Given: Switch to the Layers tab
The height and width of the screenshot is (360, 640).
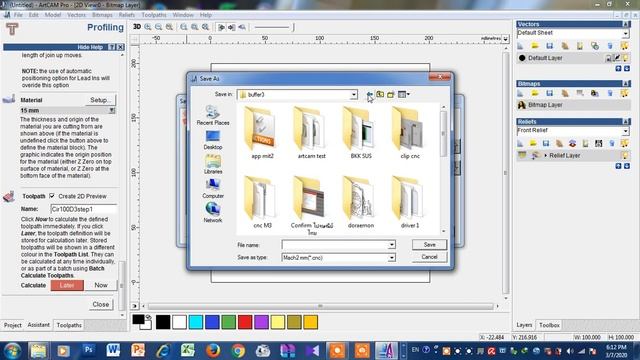Looking at the screenshot, I should point(524,325).
